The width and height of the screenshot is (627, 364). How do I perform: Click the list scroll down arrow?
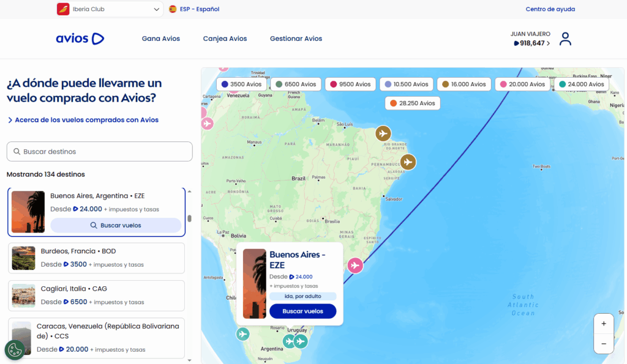190,360
